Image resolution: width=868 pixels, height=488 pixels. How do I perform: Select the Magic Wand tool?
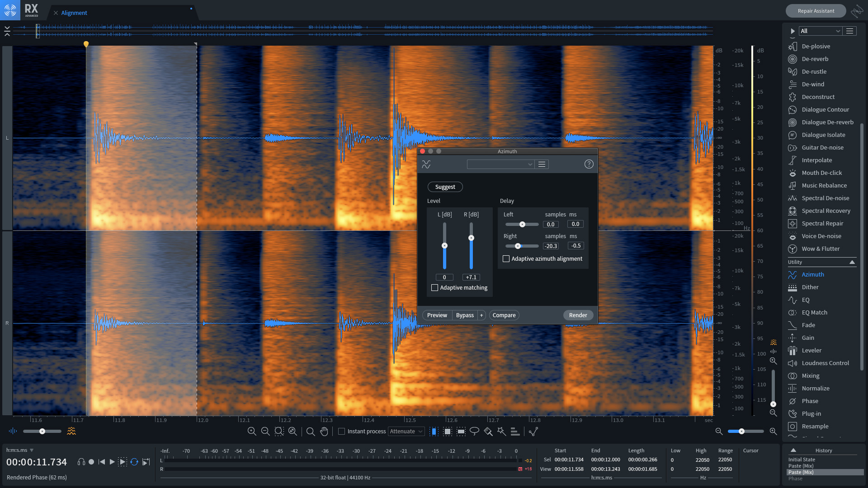[x=501, y=432]
